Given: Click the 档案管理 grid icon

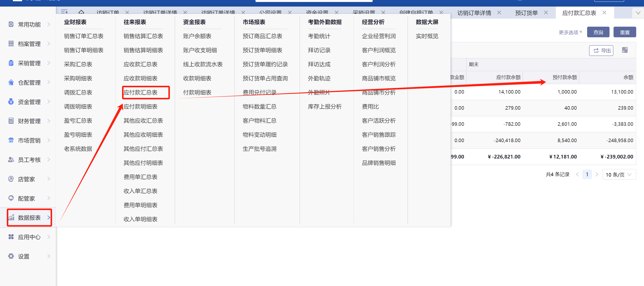Looking at the screenshot, I should (x=11, y=44).
